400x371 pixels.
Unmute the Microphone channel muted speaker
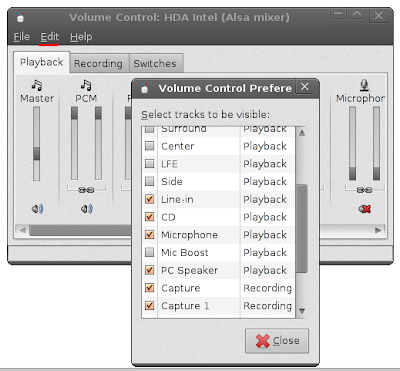365,209
